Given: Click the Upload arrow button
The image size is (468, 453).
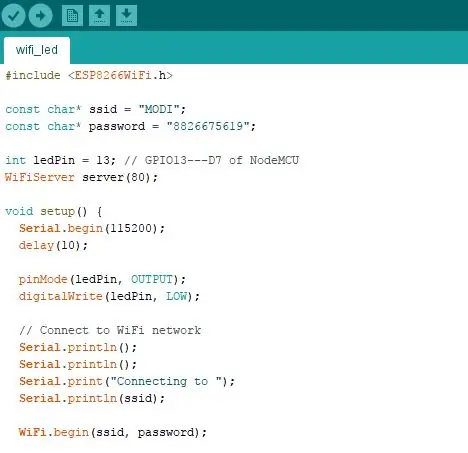Looking at the screenshot, I should coord(40,15).
